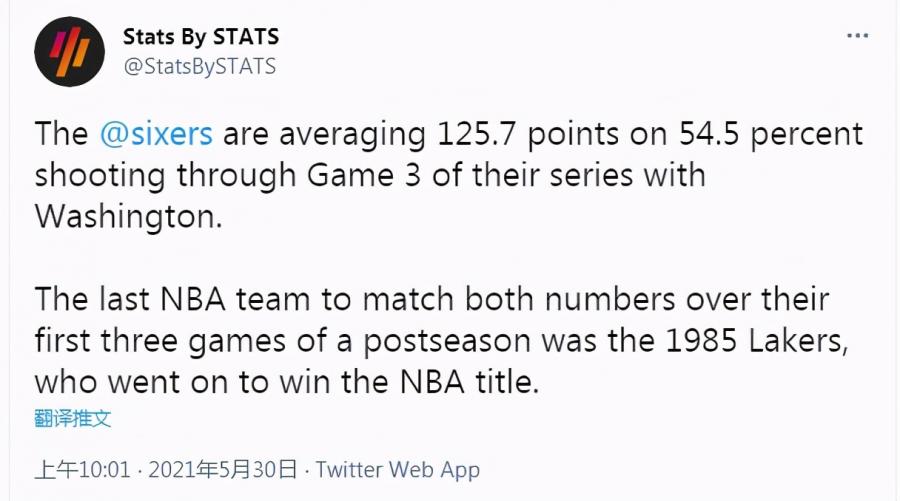Click the 2021年5月30日 date text
The height and width of the screenshot is (501, 900).
click(223, 469)
